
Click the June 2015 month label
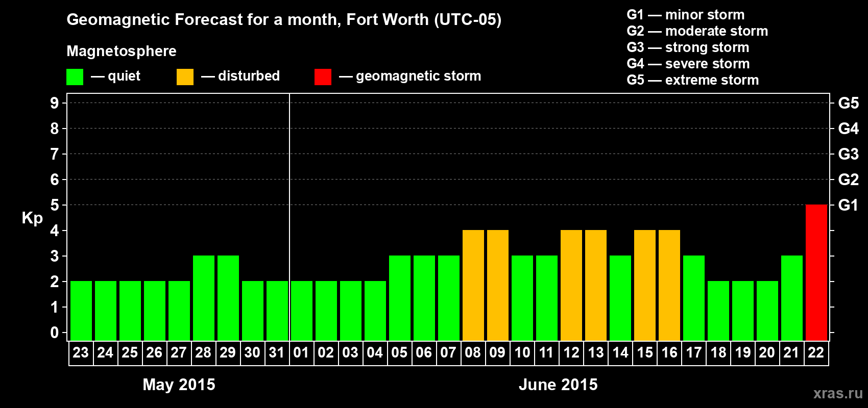[x=558, y=385]
